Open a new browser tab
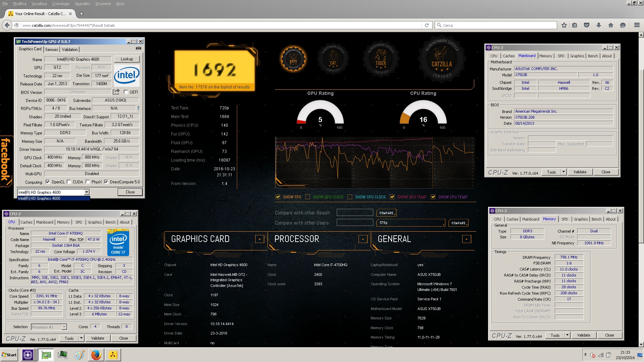Image resolution: width=644 pixels, height=362 pixels. click(82, 14)
